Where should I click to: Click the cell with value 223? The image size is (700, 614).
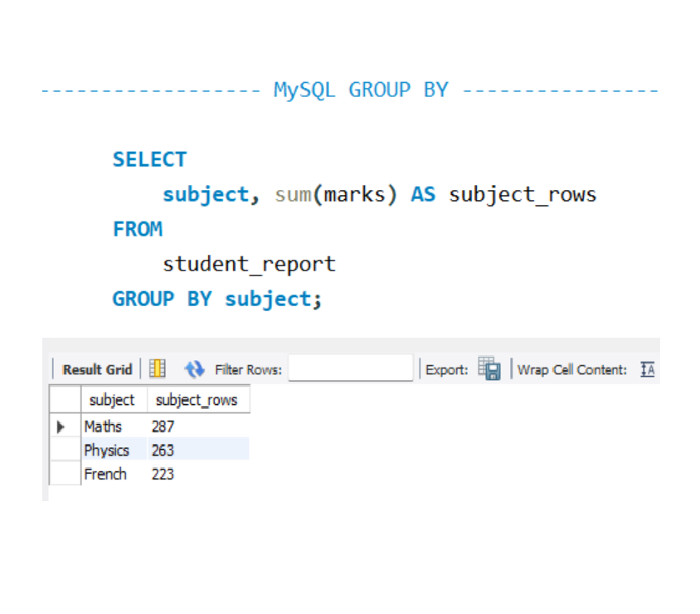point(163,474)
